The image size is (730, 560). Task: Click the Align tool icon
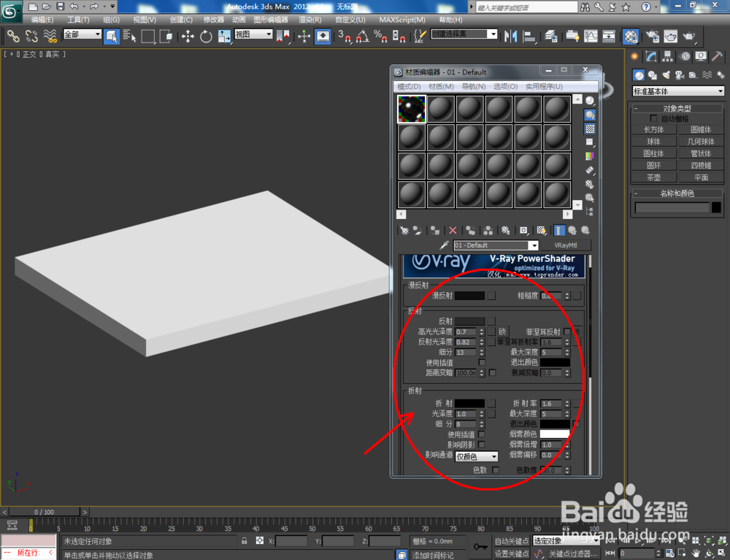pyautogui.click(x=529, y=37)
